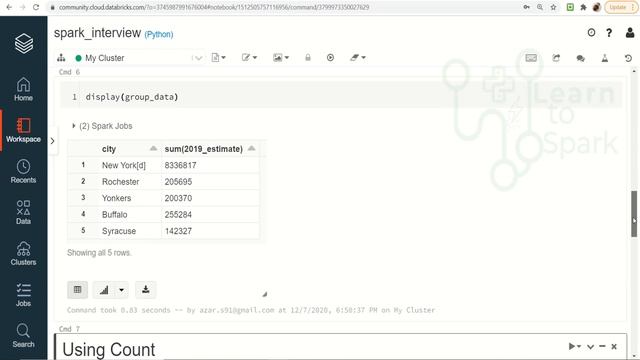Click the publish/share notebook icon

556,58
